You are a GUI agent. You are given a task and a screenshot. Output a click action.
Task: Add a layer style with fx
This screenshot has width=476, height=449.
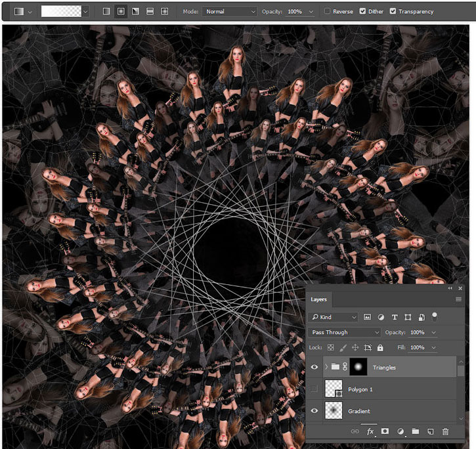370,431
